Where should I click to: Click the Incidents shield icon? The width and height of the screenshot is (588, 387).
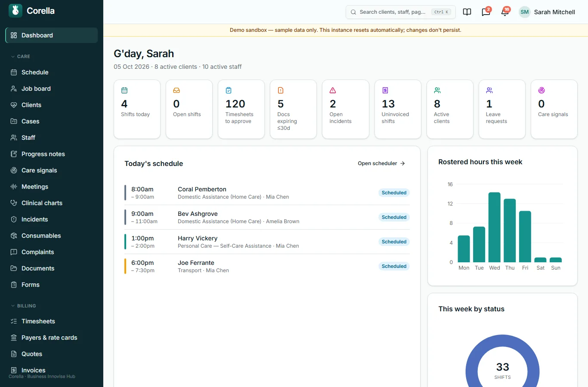pyautogui.click(x=14, y=219)
